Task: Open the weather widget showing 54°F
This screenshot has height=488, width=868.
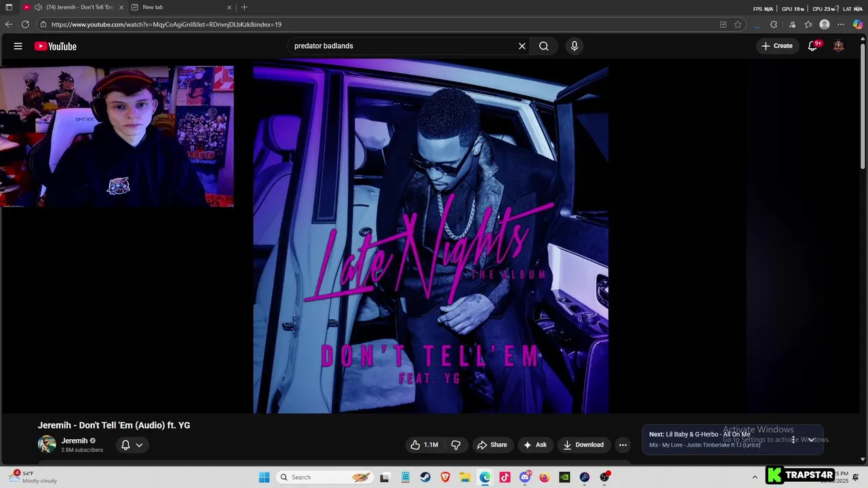Action: click(x=34, y=477)
